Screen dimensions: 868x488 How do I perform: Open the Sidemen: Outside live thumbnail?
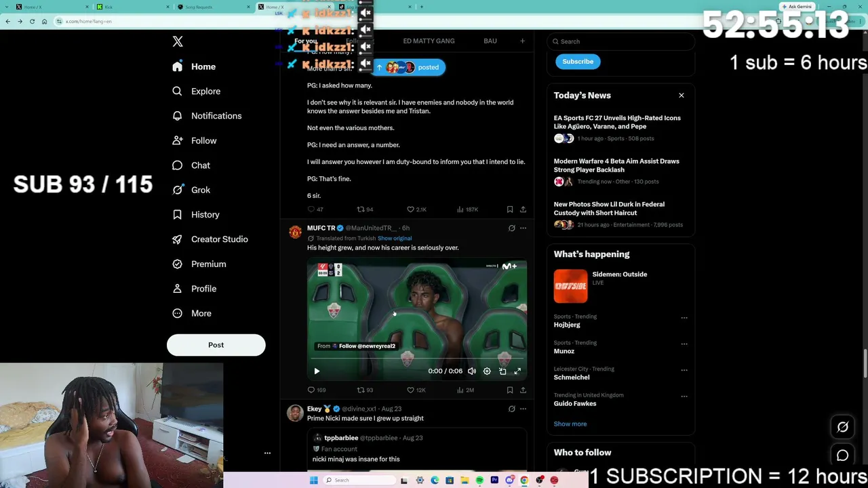(570, 286)
